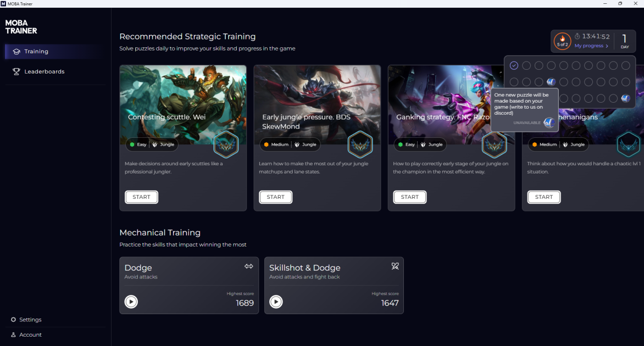
Task: Click the double-arrow icon on Dodge card
Action: (249, 266)
